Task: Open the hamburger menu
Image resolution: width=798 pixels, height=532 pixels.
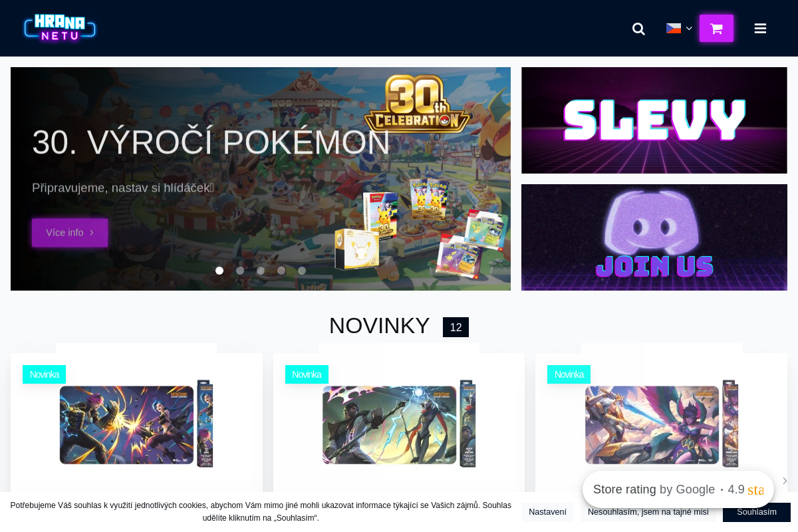Action: [x=760, y=29]
